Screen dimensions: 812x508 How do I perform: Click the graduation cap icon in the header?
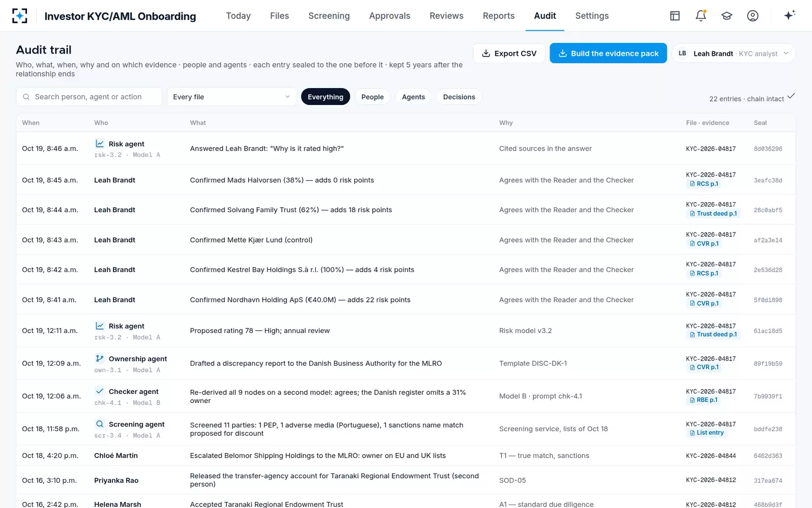click(727, 16)
